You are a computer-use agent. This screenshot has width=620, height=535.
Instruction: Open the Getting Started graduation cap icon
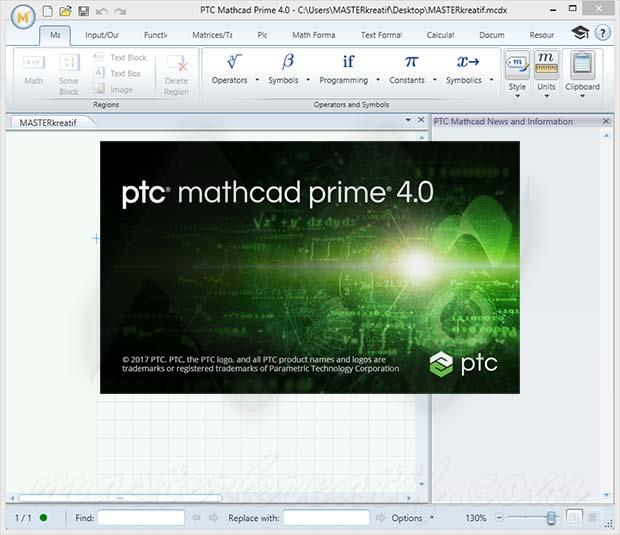click(580, 33)
